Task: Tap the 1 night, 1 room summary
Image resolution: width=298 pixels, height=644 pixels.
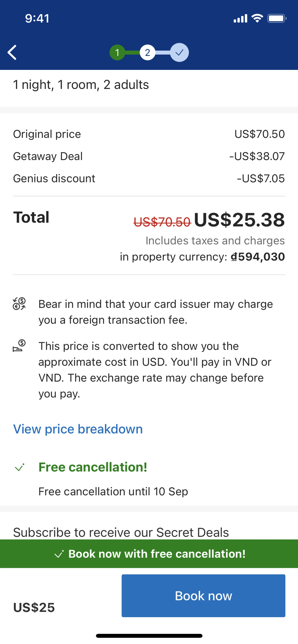Action: coord(81,85)
